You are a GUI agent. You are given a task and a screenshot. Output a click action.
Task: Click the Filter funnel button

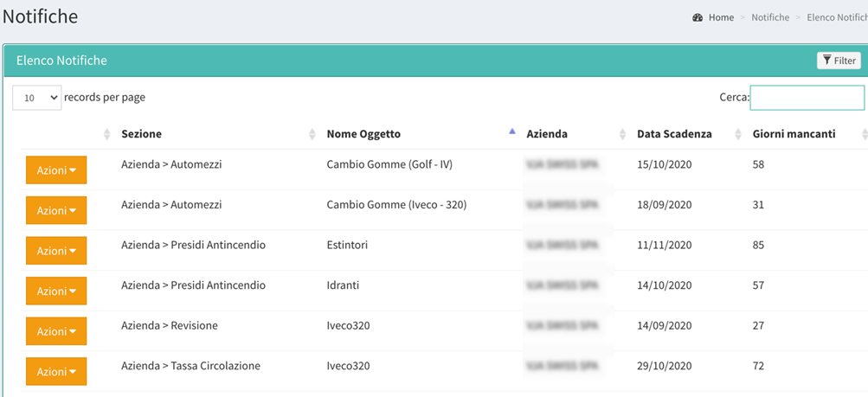[x=839, y=61]
